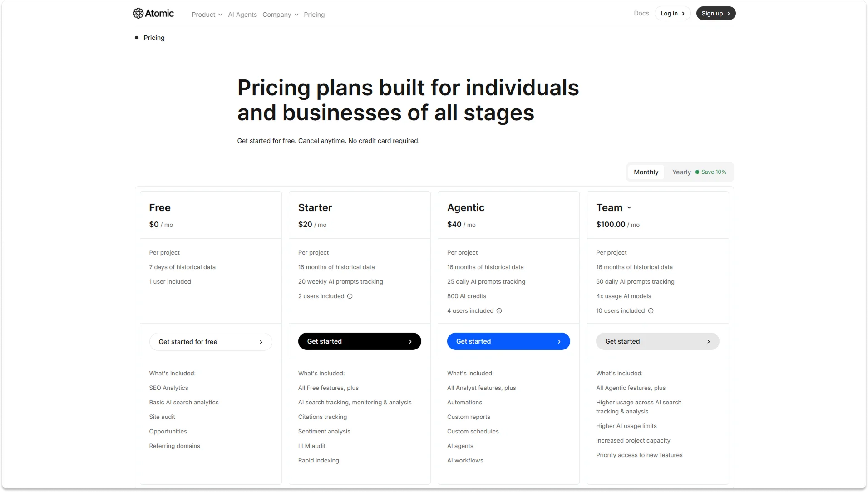This screenshot has width=868, height=492.
Task: Click the green dot beside Save 10%
Action: pos(697,172)
